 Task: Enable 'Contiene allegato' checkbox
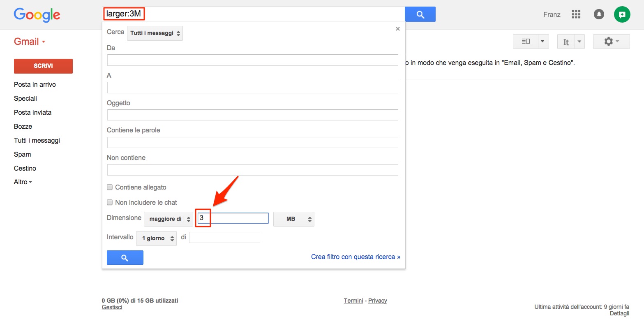point(110,187)
